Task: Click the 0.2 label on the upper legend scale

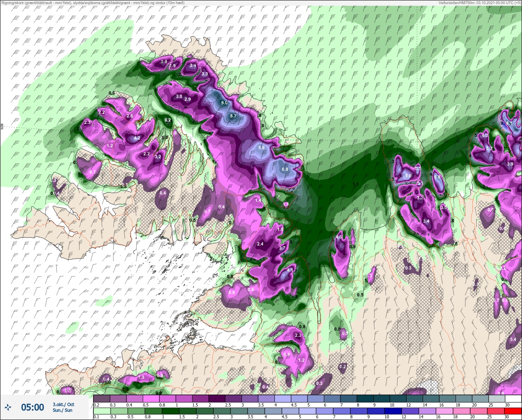Action: pyautogui.click(x=96, y=405)
